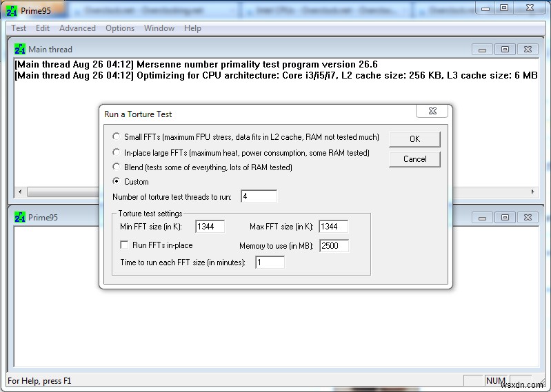This screenshot has width=551, height=392.
Task: Click the Memory to use field
Action: [x=334, y=246]
